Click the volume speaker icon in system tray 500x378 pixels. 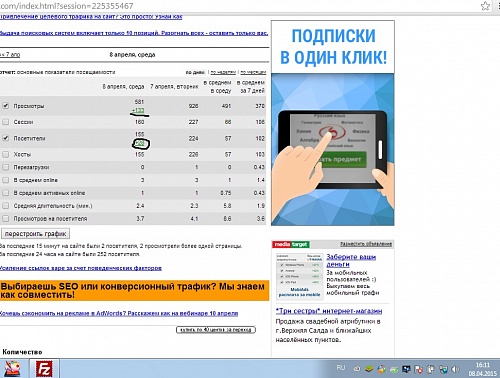tap(455, 369)
